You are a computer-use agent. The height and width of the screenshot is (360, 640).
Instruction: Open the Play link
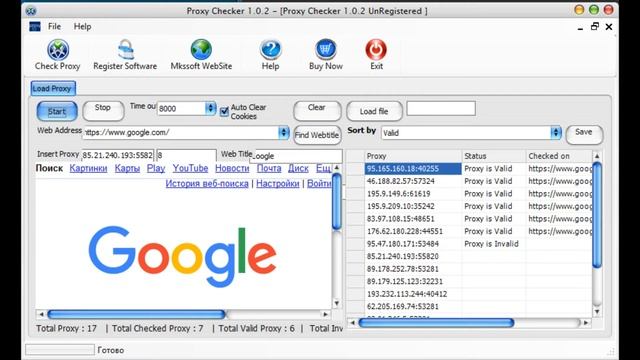point(156,168)
